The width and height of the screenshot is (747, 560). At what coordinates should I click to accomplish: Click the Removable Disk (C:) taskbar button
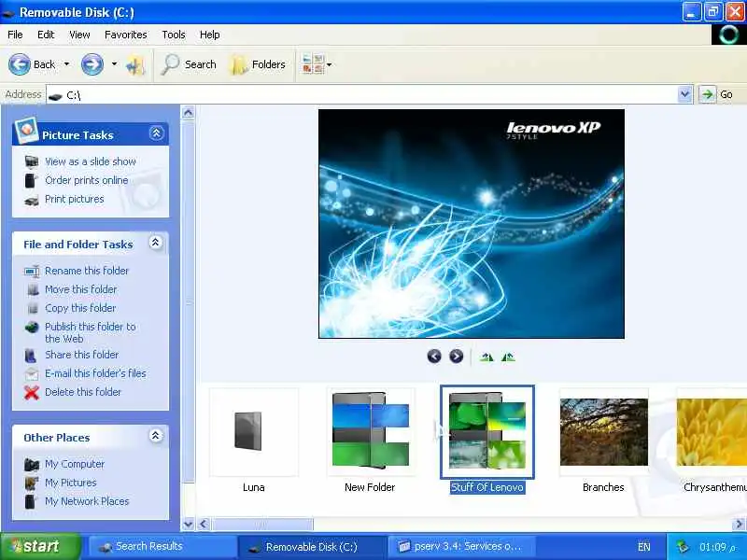[x=312, y=546]
